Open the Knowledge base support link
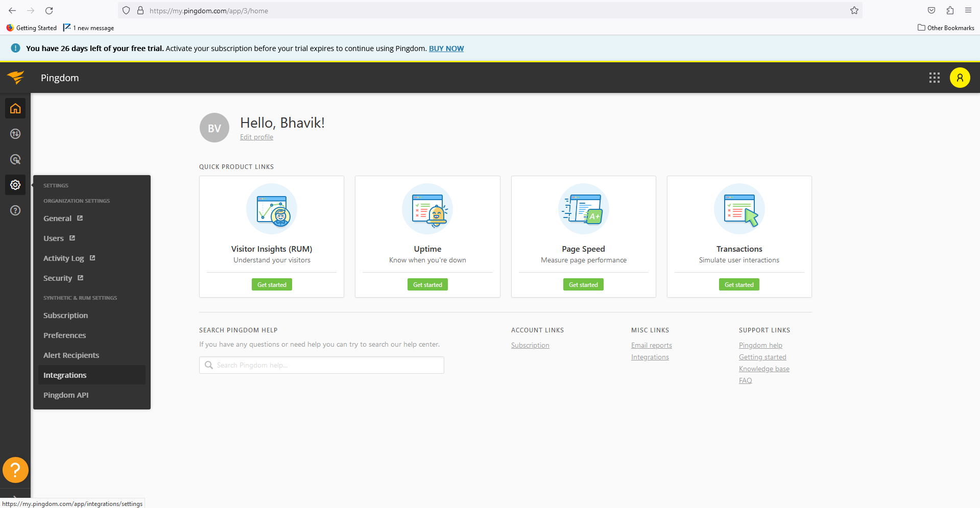Image resolution: width=980 pixels, height=508 pixels. point(764,369)
